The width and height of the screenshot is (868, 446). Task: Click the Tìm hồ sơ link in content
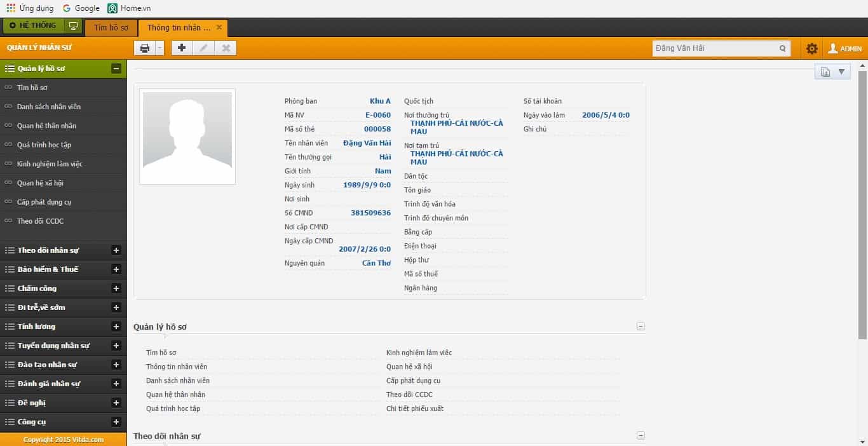pos(161,353)
